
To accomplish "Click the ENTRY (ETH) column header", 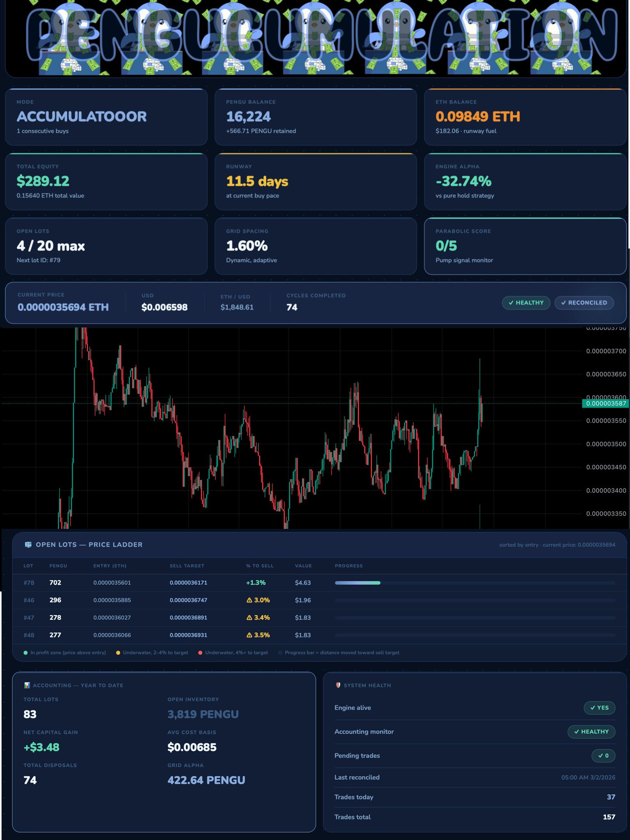I will [x=110, y=566].
